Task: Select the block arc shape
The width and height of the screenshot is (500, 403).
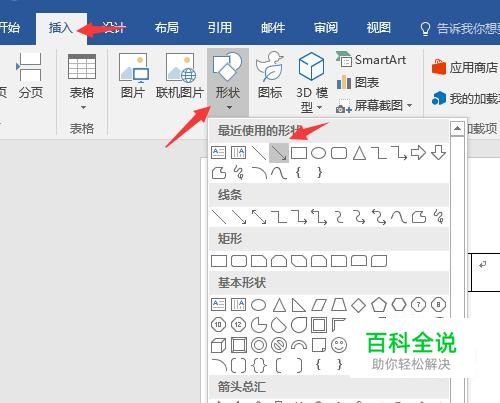Action: (299, 346)
